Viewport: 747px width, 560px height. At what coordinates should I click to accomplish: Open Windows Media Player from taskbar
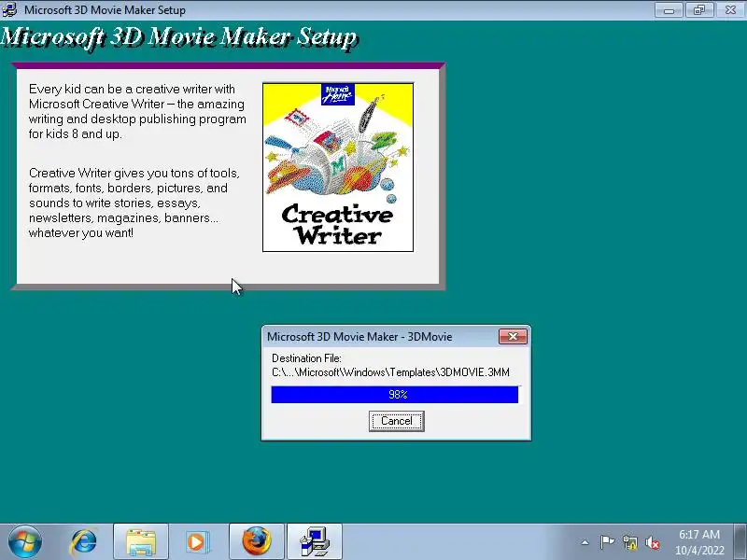tap(196, 542)
